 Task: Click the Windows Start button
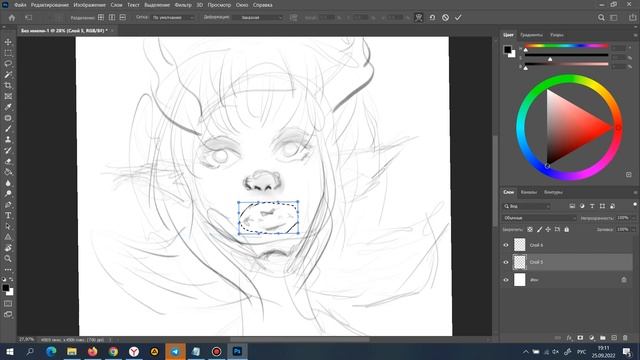(x=9, y=351)
